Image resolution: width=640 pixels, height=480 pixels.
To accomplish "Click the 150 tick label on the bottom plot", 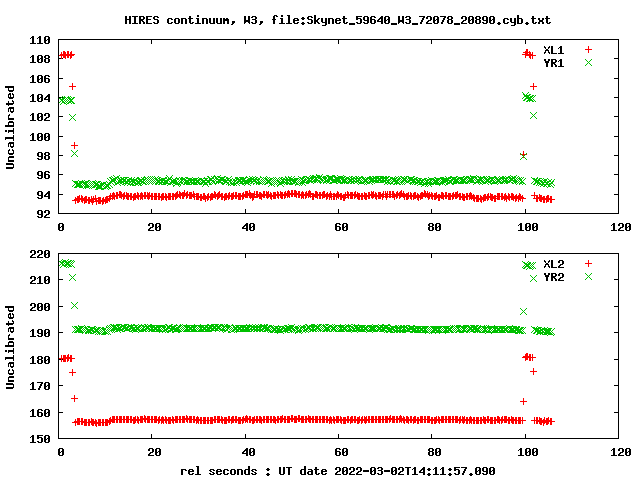I will tap(40, 439).
